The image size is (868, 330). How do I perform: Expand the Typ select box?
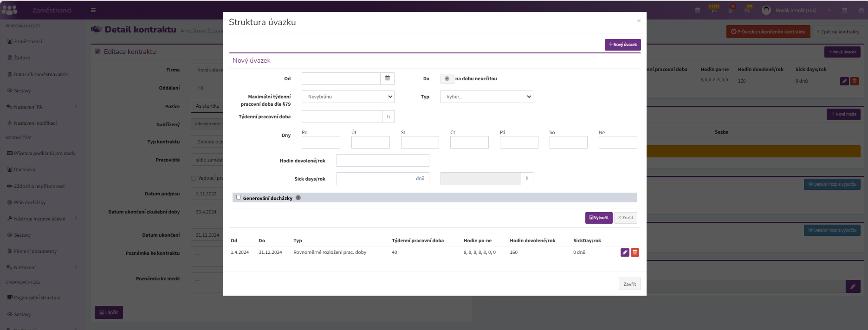(486, 97)
